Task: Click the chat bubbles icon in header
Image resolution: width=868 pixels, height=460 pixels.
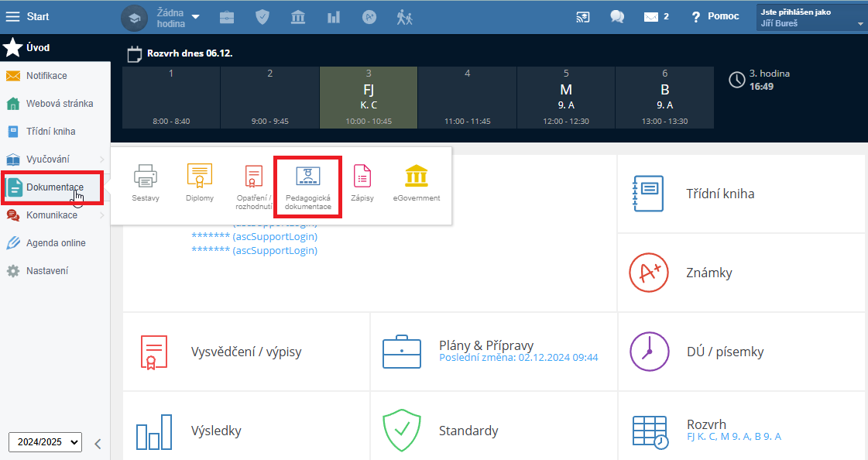Action: click(x=617, y=16)
